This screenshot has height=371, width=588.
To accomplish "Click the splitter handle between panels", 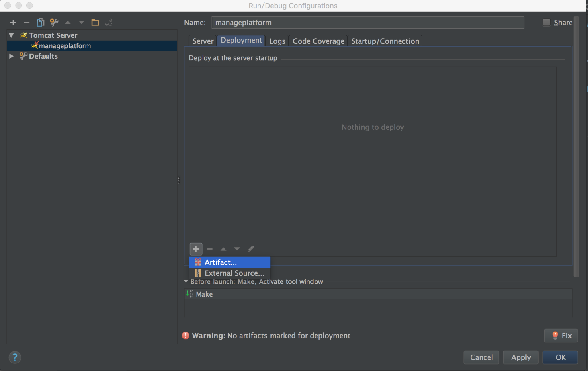I will point(179,180).
